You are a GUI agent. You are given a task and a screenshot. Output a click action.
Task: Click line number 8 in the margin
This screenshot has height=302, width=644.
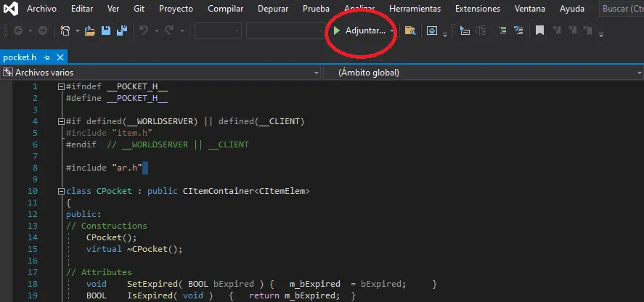pos(35,168)
